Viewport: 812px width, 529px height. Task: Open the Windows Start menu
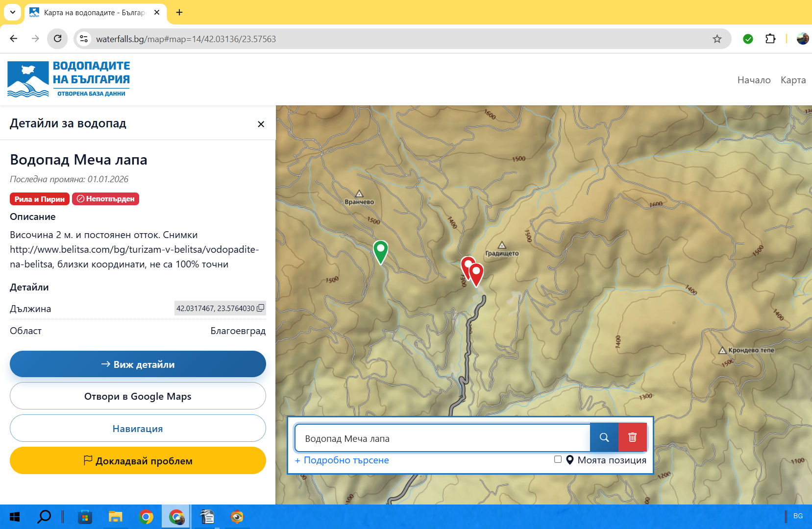click(15, 517)
